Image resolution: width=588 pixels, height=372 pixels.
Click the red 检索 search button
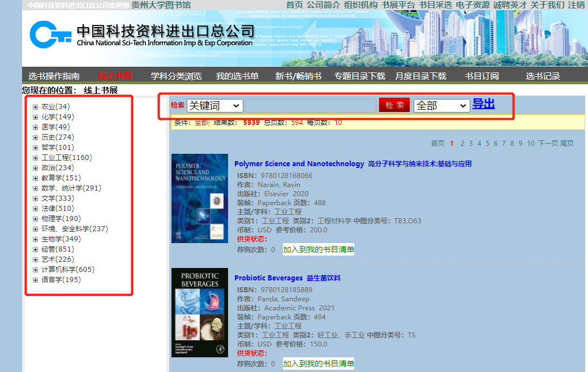pyautogui.click(x=394, y=105)
